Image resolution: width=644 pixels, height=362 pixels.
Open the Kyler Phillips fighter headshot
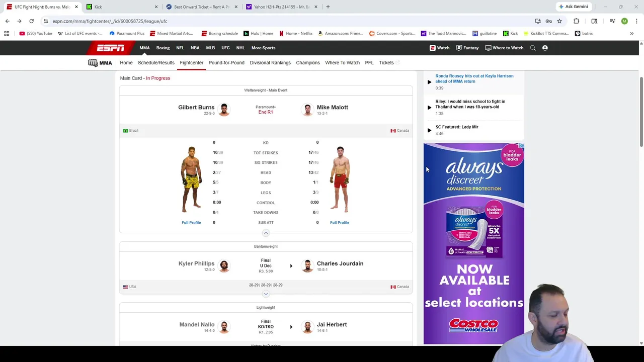click(x=224, y=265)
